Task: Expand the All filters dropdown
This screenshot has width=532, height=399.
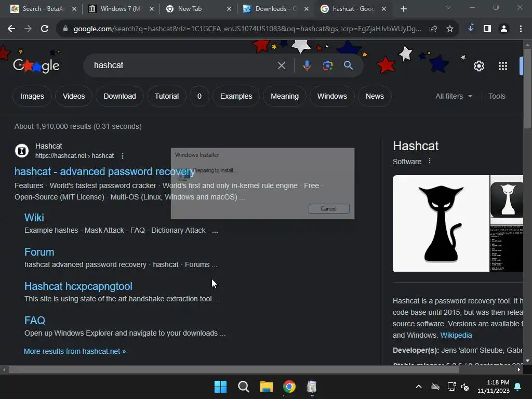Action: point(454,96)
